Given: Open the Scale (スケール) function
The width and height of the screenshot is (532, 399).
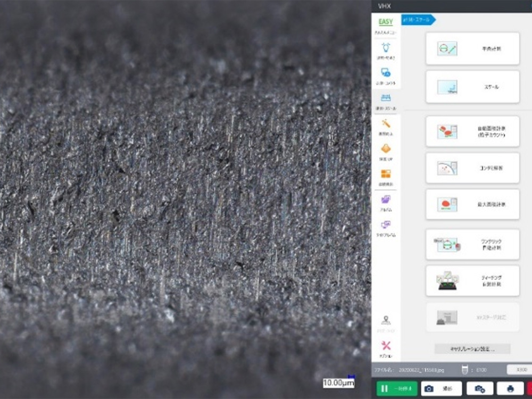Looking at the screenshot, I should click(x=472, y=87).
